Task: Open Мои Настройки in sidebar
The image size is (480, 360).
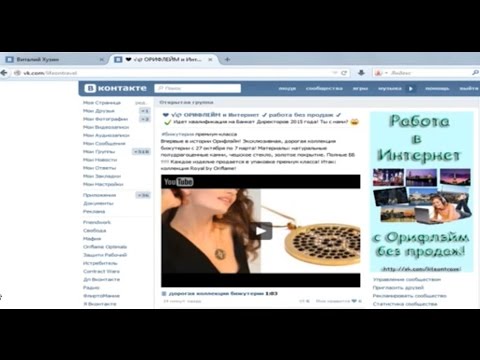Action: click(x=103, y=184)
